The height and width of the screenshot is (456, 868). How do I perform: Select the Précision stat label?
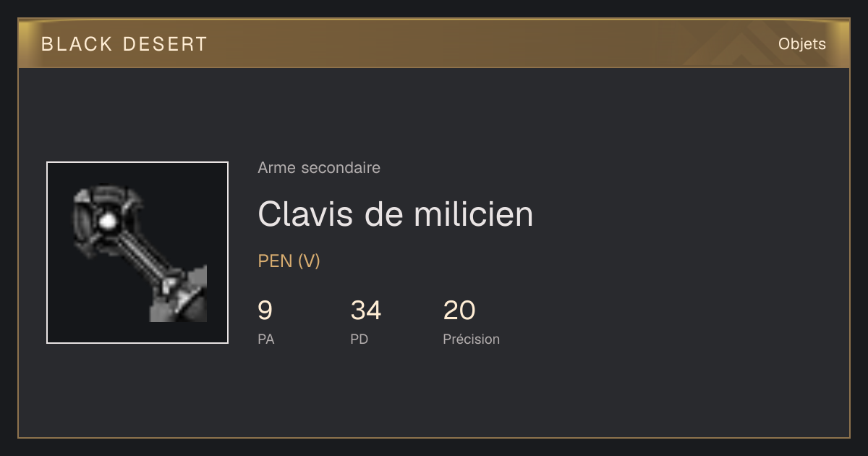[x=472, y=339]
